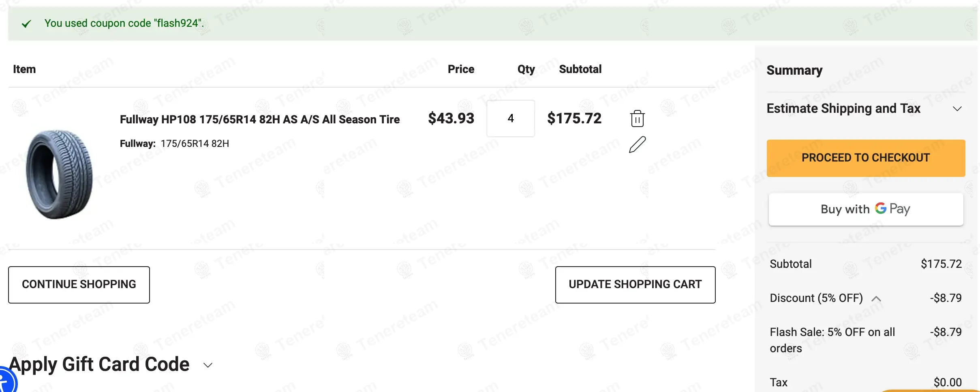Click the Continue Shopping button
Image resolution: width=980 pixels, height=392 pixels.
(79, 284)
